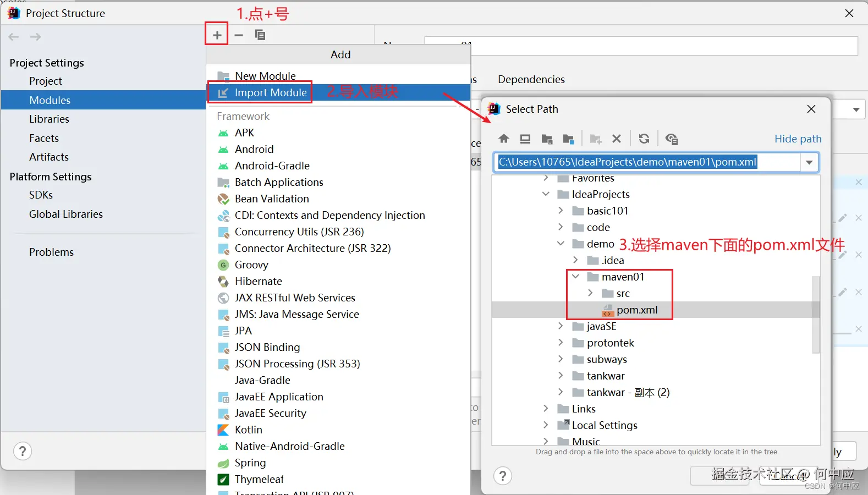Jump to Desktop directory icon
868x495 pixels.
click(x=525, y=139)
